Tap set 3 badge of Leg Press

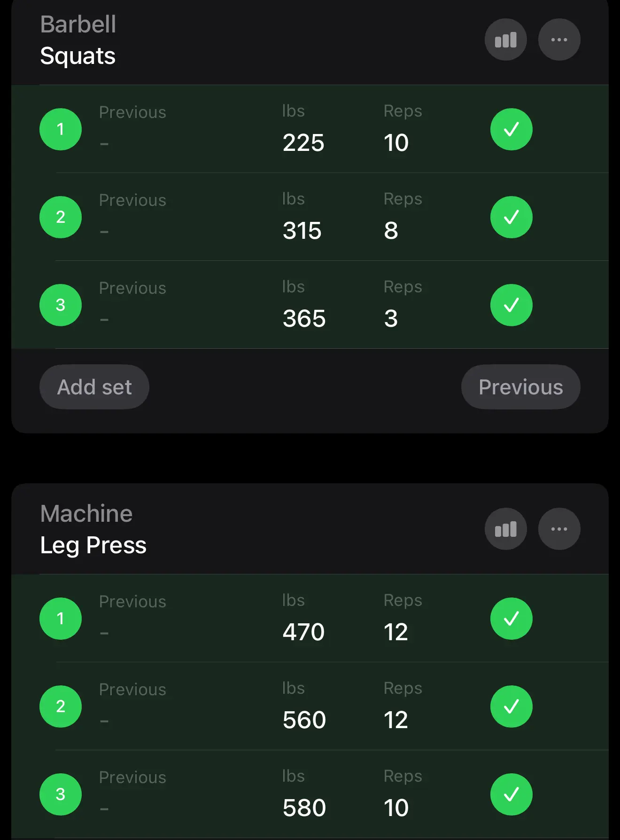61,794
